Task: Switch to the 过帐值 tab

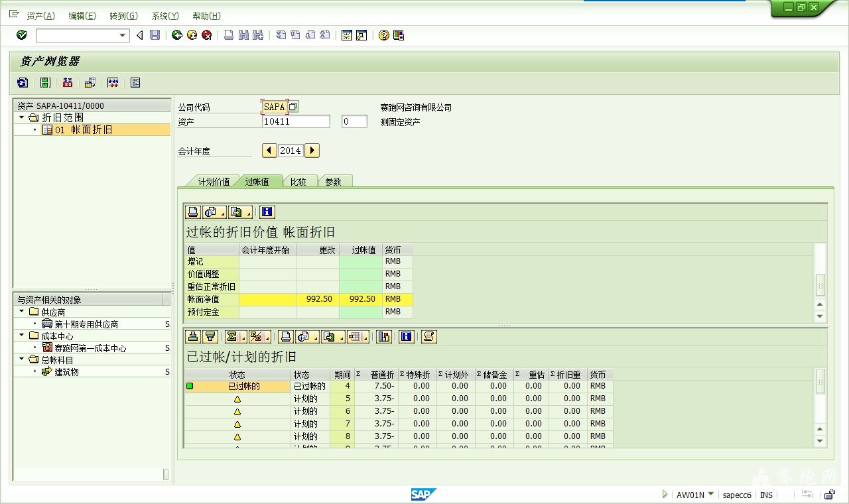Action: coord(257,181)
